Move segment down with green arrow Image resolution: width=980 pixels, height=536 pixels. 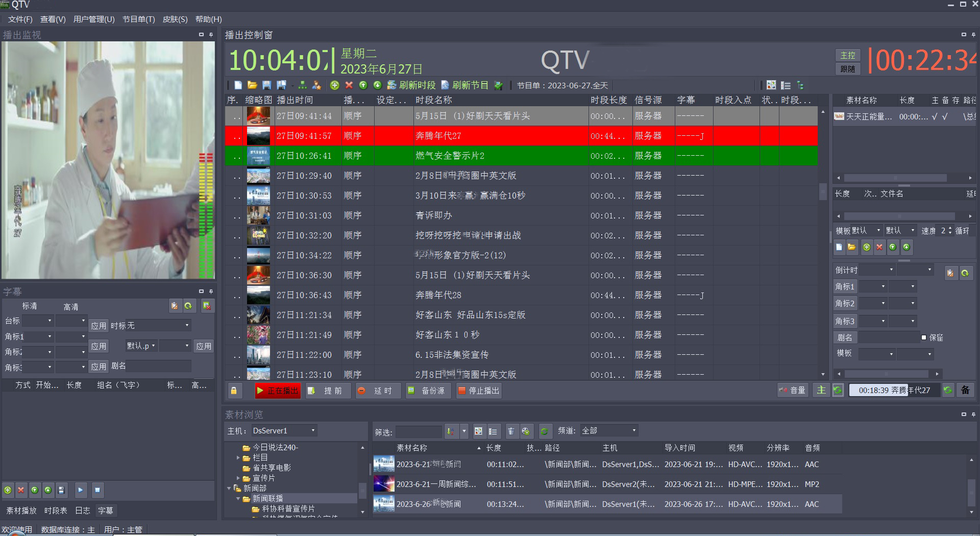pos(378,85)
